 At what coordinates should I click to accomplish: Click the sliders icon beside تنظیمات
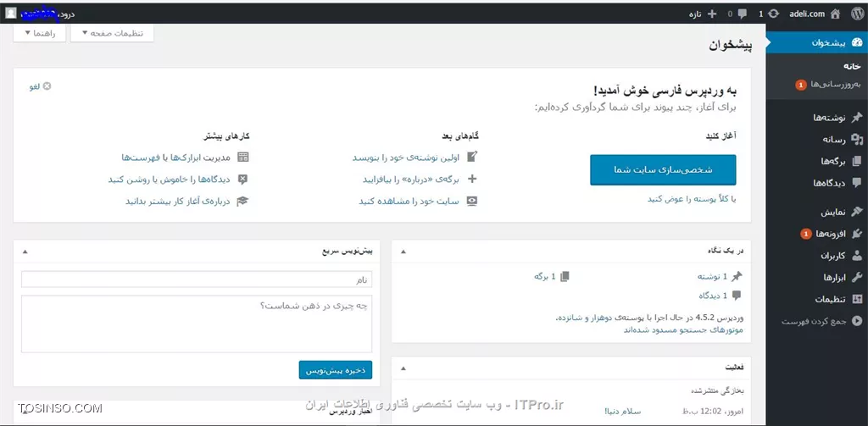coord(857,299)
